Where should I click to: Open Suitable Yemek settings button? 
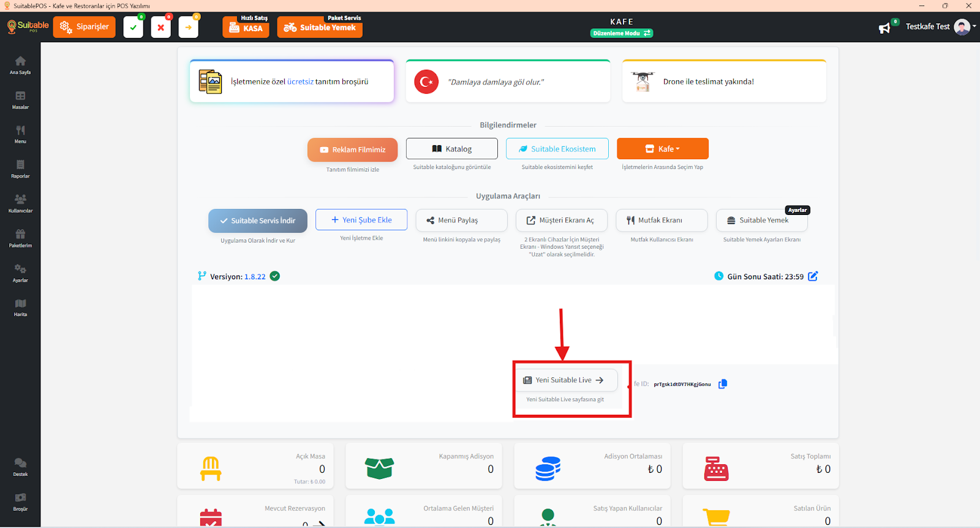tap(762, 221)
